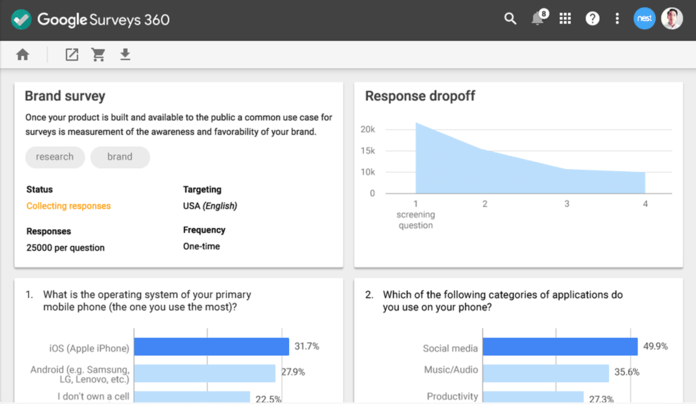Open the help question mark icon

point(592,19)
